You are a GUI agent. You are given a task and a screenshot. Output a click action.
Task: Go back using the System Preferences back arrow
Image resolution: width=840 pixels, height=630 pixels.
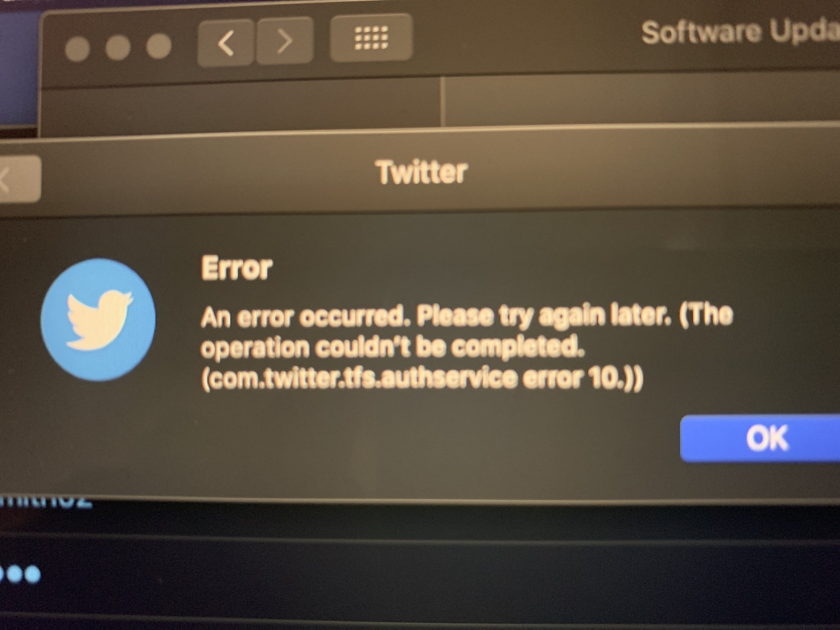click(226, 42)
